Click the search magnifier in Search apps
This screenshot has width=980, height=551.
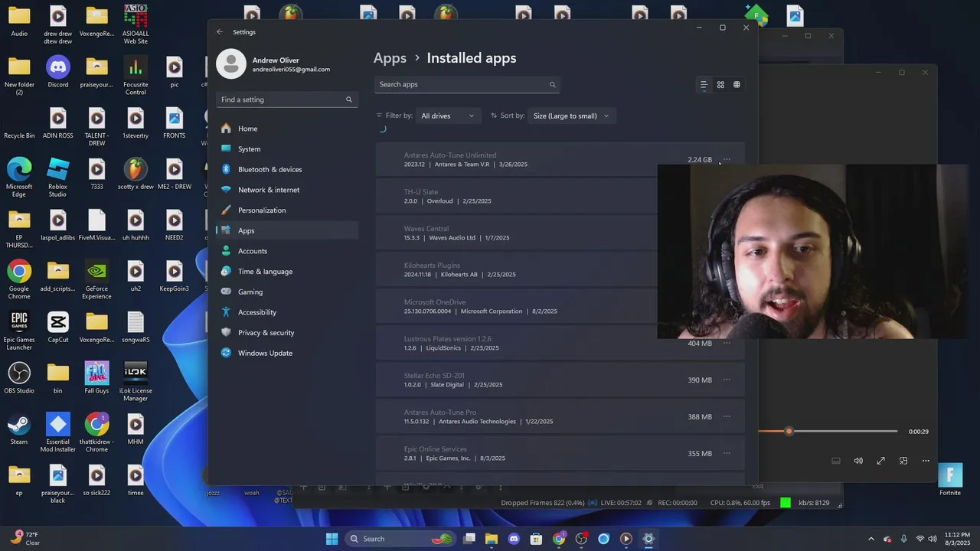(x=552, y=85)
